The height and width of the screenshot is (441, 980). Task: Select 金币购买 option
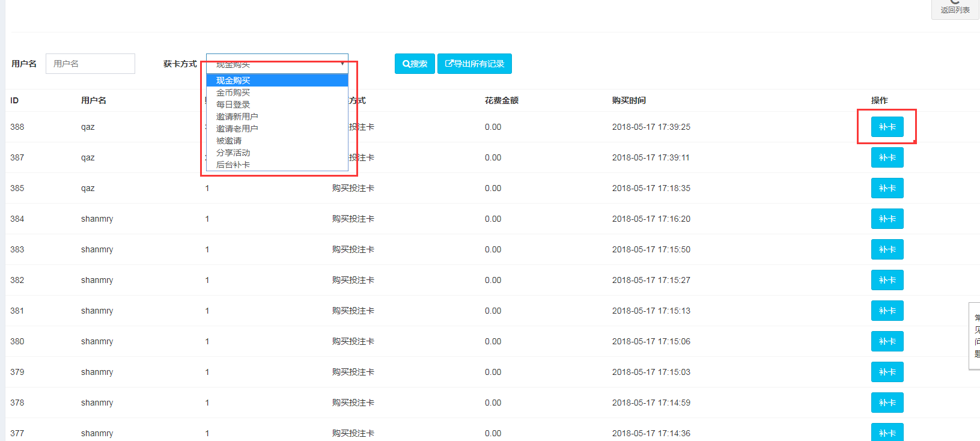click(x=277, y=93)
